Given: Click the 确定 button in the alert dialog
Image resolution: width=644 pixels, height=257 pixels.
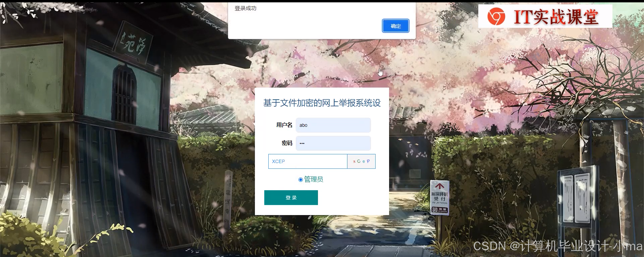Looking at the screenshot, I should [x=395, y=26].
